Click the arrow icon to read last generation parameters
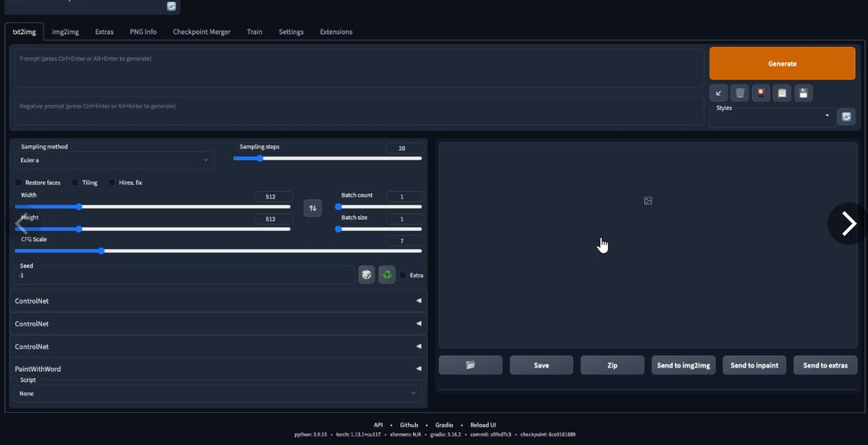Viewport: 868px width, 445px height. point(718,93)
